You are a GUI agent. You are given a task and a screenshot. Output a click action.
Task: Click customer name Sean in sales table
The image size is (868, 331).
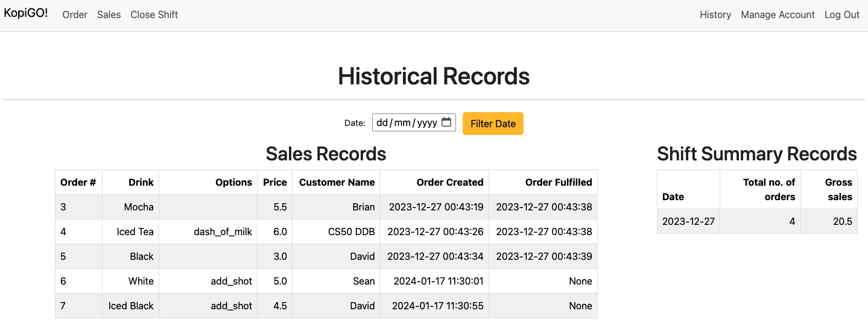(x=364, y=281)
